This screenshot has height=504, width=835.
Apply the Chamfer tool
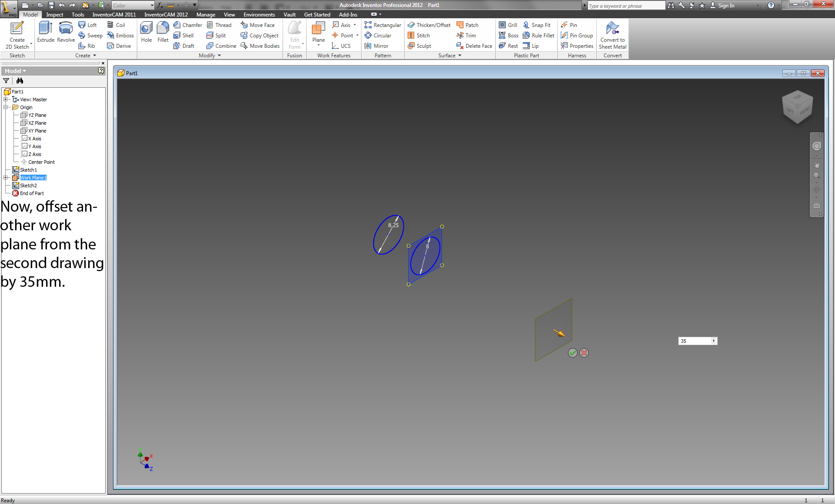coord(187,25)
